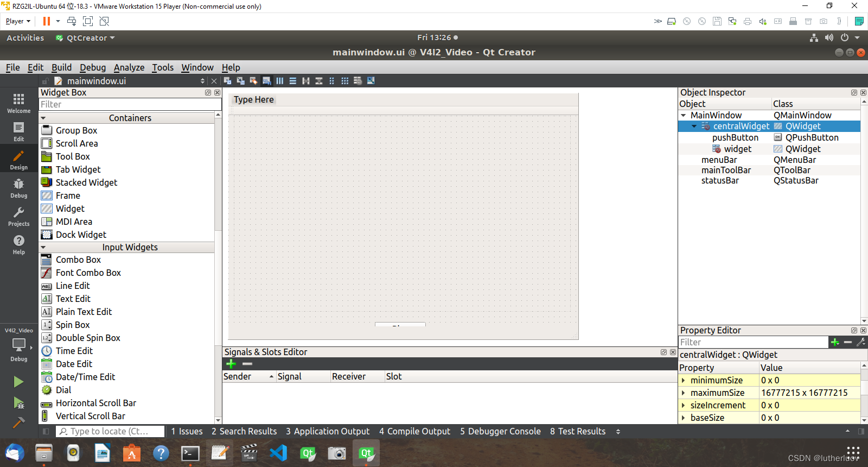868x467 pixels.
Task: Open the 5 Debugger Console pane
Action: tap(500, 431)
